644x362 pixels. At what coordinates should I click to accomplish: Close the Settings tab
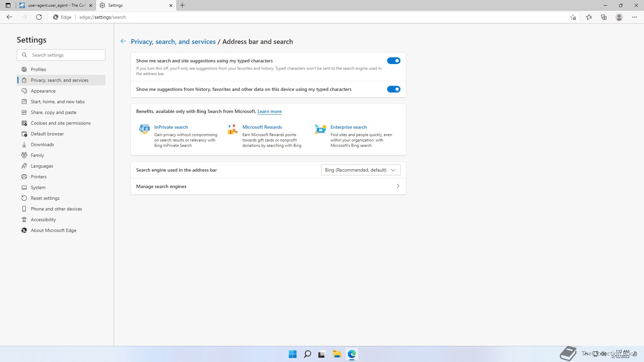point(171,5)
